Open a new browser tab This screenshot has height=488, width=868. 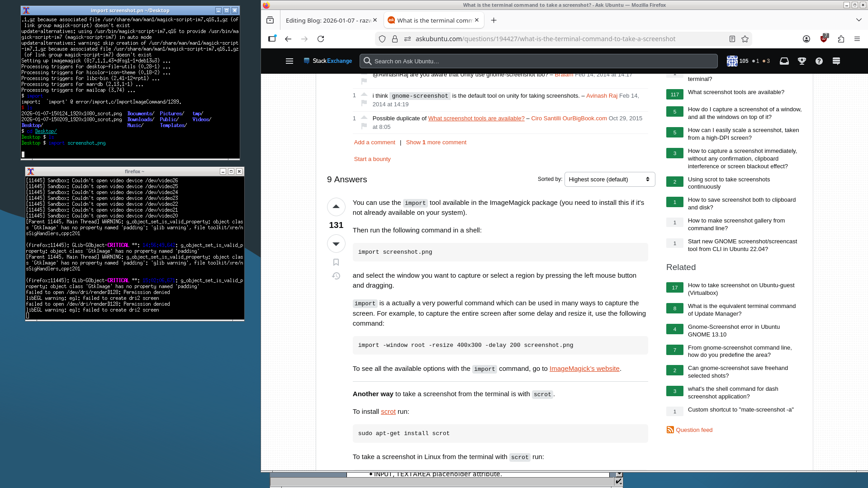coord(493,20)
